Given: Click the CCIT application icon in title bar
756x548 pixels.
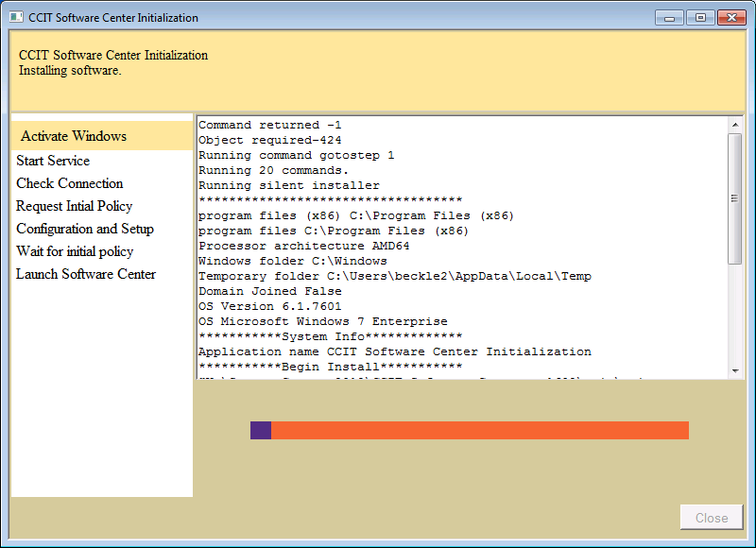Looking at the screenshot, I should tap(16, 17).
